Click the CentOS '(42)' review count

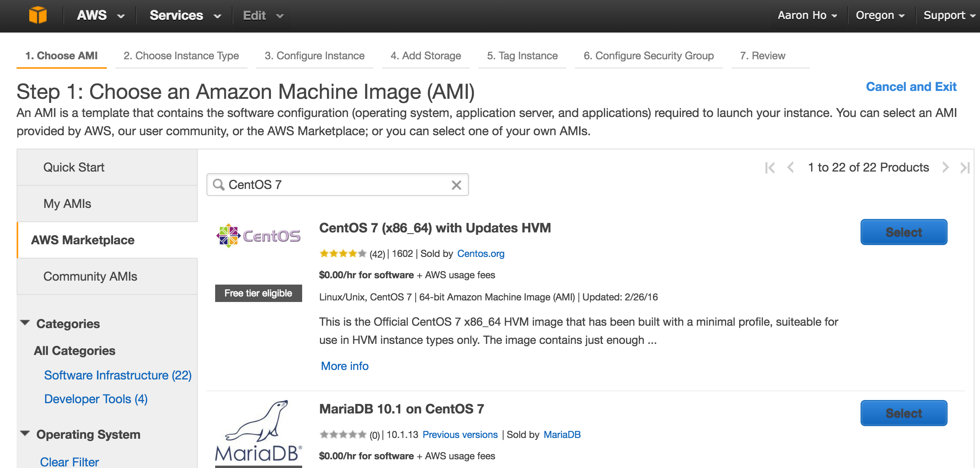pyautogui.click(x=377, y=254)
